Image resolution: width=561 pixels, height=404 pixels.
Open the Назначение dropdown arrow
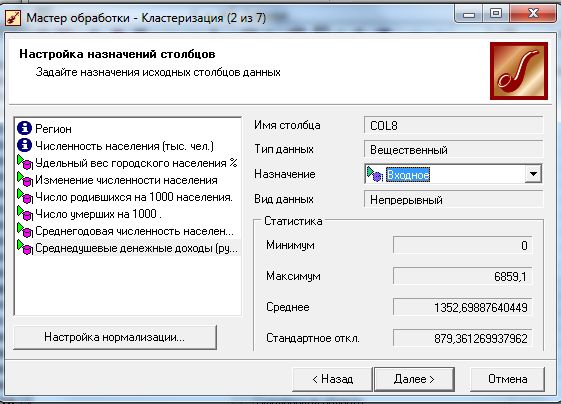click(x=533, y=174)
